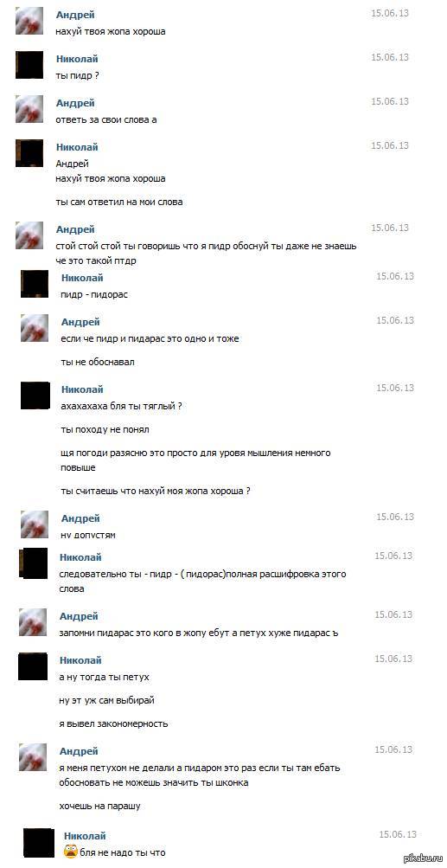447x868 pixels.
Task: Open Андрей's avatar beside "ответь за свои слова а"
Action: [x=29, y=108]
